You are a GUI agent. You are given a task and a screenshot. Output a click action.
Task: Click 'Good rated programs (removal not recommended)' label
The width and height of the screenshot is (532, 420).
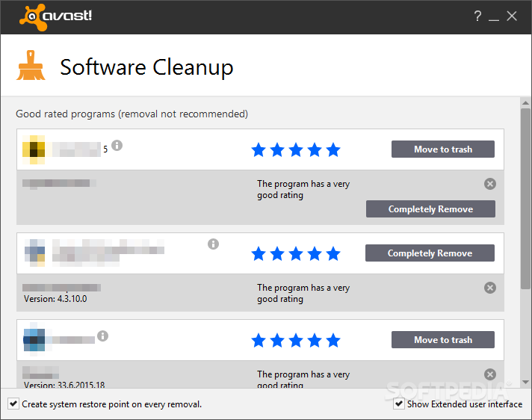pos(132,114)
